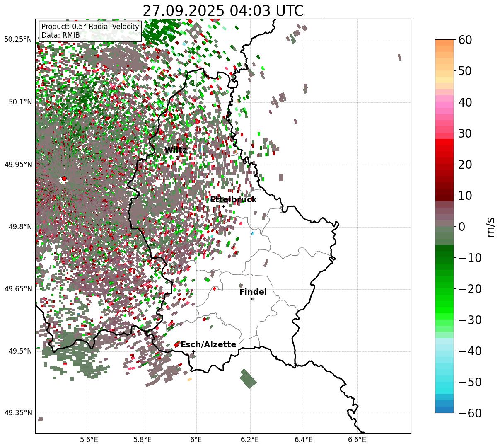Click the red radar location dot
This screenshot has height=448, width=500.
point(64,179)
